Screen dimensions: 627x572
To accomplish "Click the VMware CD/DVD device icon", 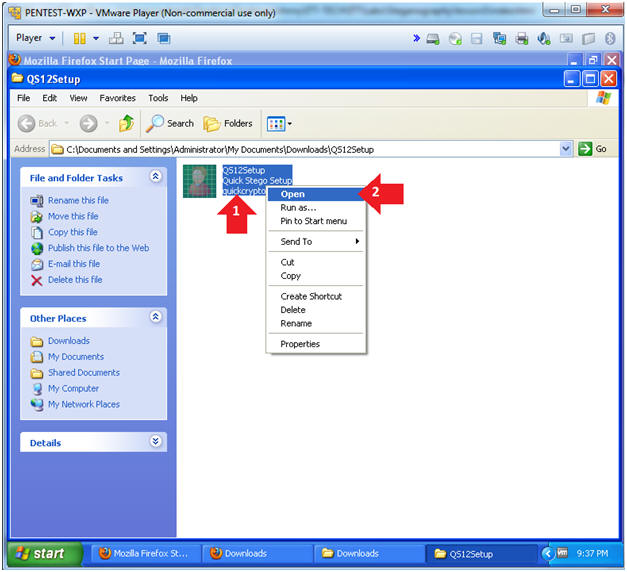I will point(455,39).
